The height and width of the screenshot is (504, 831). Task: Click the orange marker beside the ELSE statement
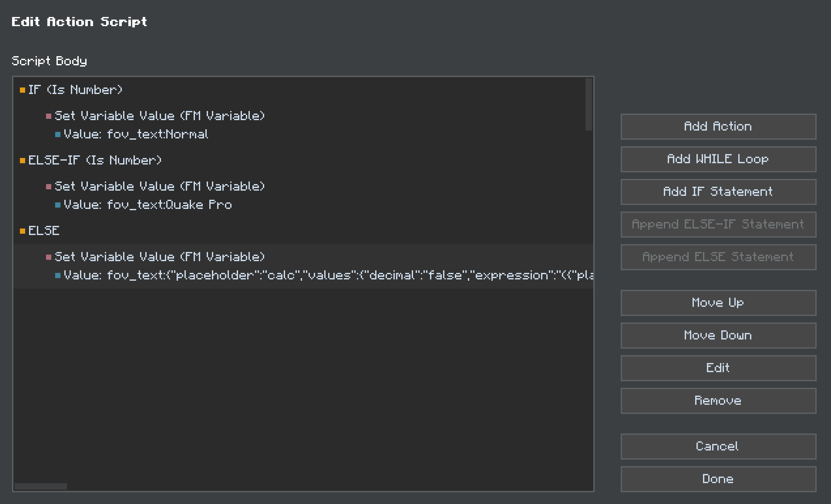pos(23,231)
